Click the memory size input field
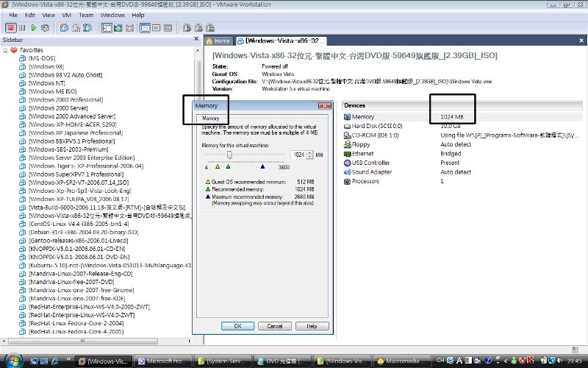 pyautogui.click(x=298, y=155)
